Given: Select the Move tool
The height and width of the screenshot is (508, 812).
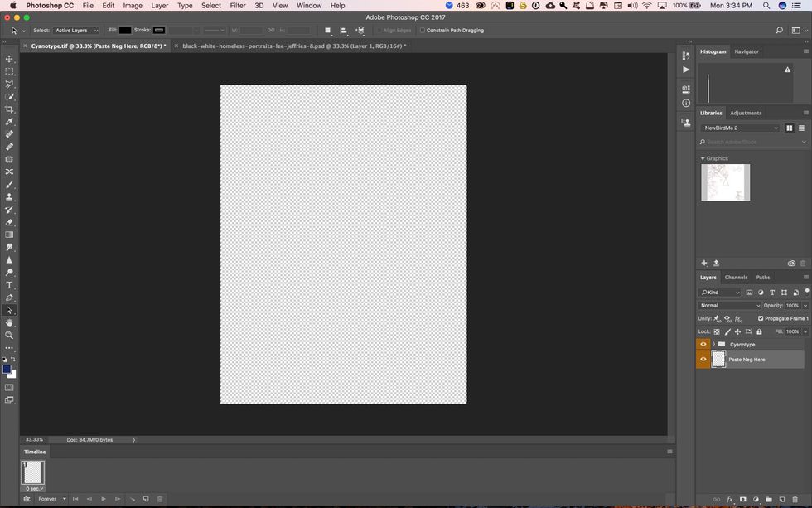Looking at the screenshot, I should (10, 59).
